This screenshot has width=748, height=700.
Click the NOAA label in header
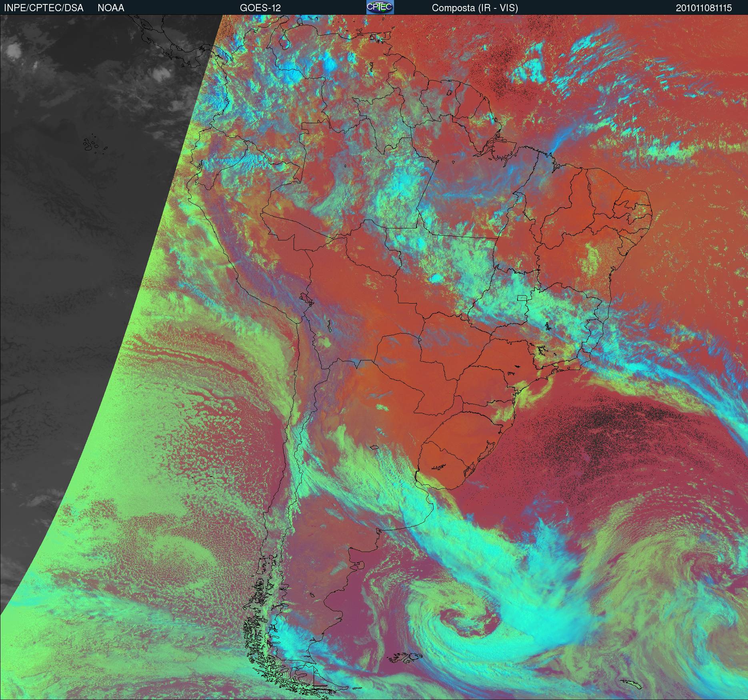(x=111, y=8)
